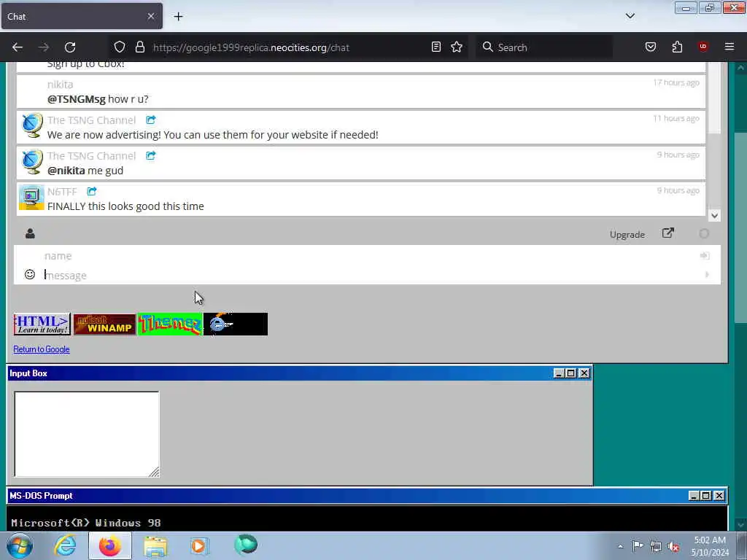
Task: Click the name input field
Action: click(367, 256)
